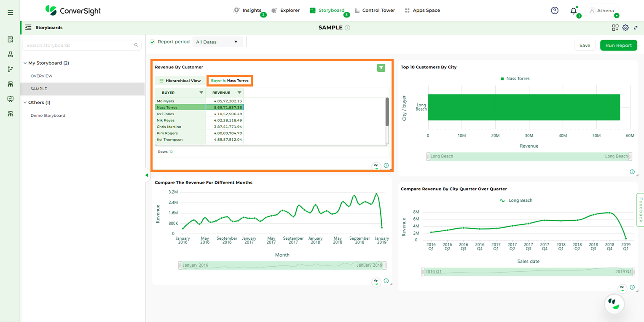Open the help question mark icon
644x322 pixels.
click(555, 11)
